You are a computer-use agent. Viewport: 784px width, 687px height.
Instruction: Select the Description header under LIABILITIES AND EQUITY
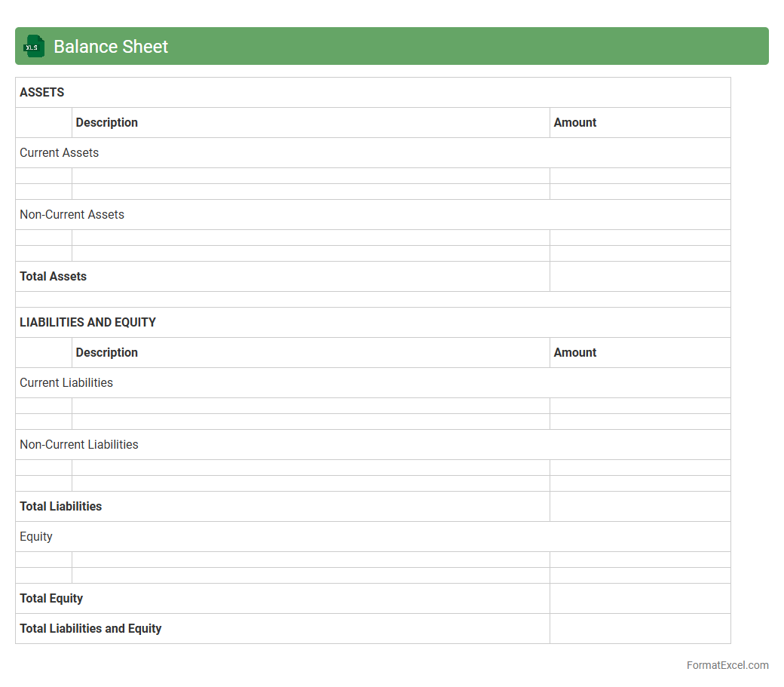[x=107, y=352]
